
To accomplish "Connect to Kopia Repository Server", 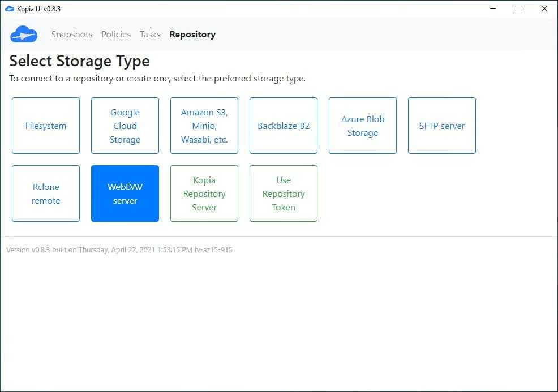I will [204, 193].
